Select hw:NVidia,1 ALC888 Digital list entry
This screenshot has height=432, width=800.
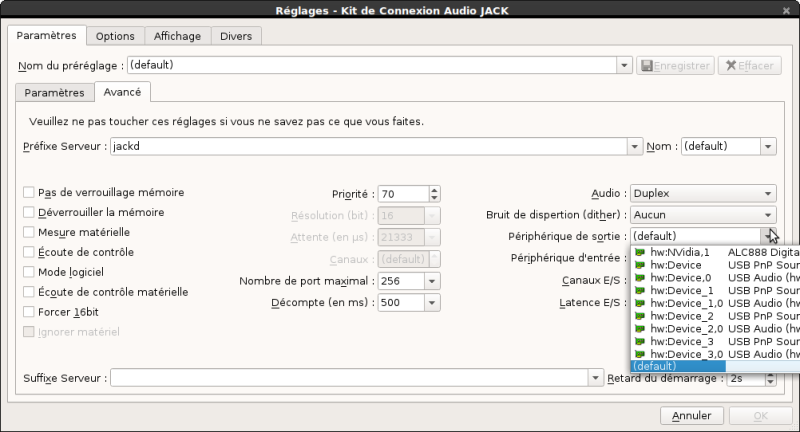tap(715, 252)
